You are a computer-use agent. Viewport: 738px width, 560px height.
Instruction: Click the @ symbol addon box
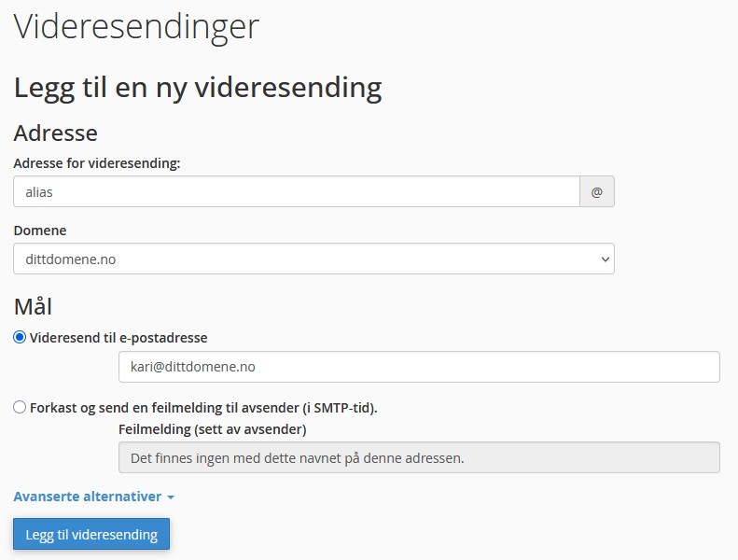[x=597, y=191]
